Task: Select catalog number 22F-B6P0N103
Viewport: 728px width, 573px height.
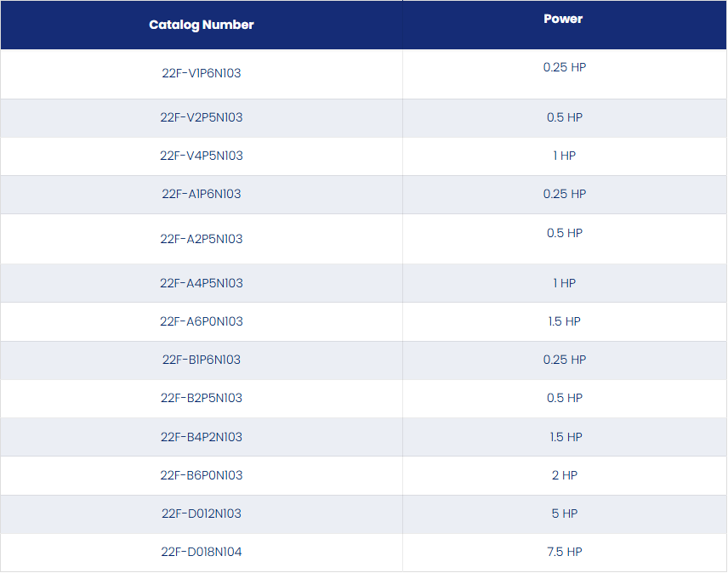Action: [201, 475]
